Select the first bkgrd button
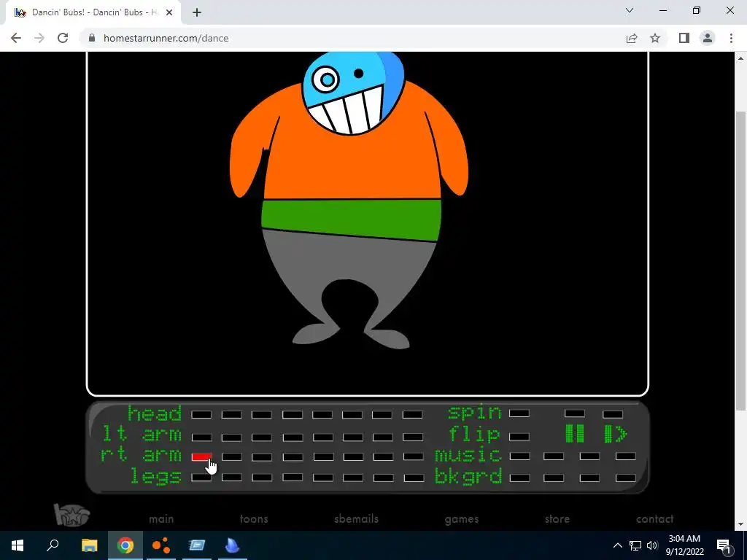Viewport: 747px width, 560px height. [519, 478]
